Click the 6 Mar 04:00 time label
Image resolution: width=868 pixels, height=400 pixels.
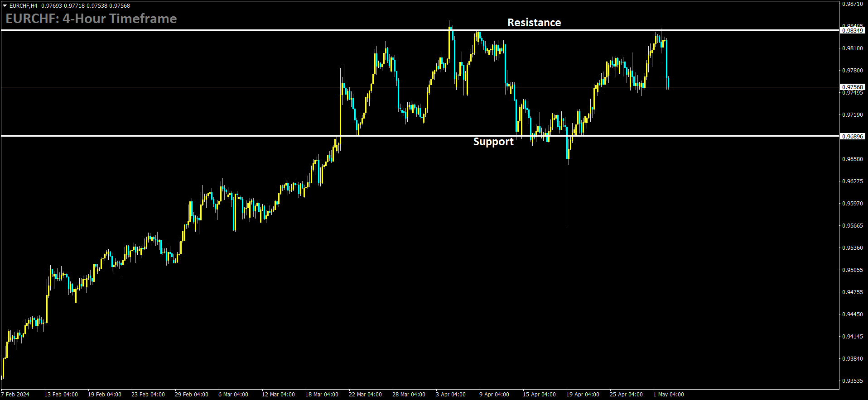tap(233, 395)
